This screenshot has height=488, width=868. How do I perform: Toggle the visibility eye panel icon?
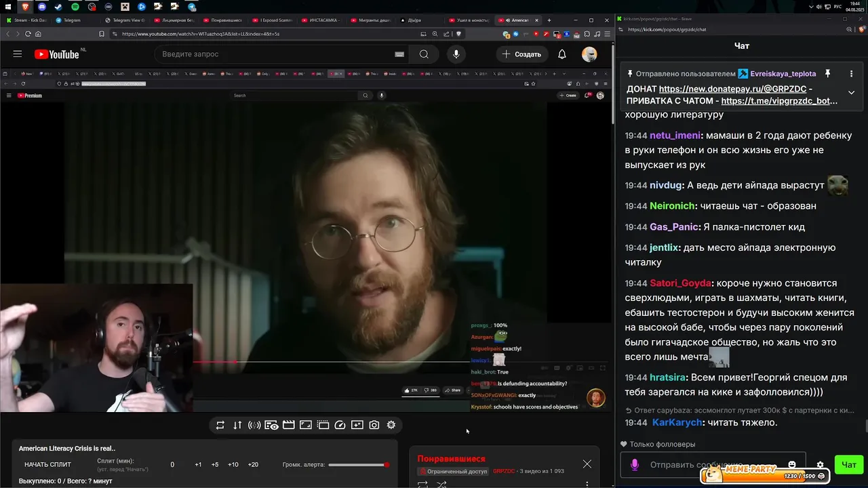[x=271, y=425]
